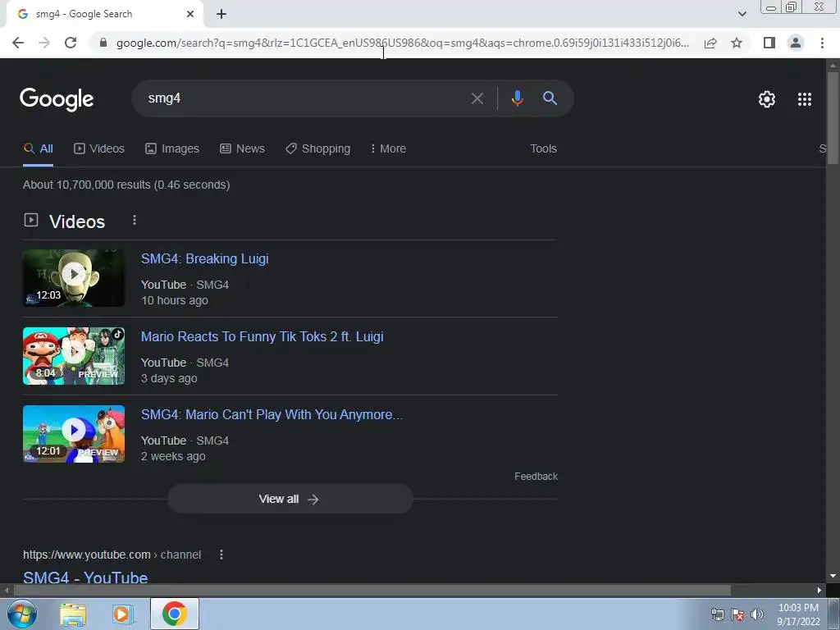Open the Windows Start menu

(21, 614)
